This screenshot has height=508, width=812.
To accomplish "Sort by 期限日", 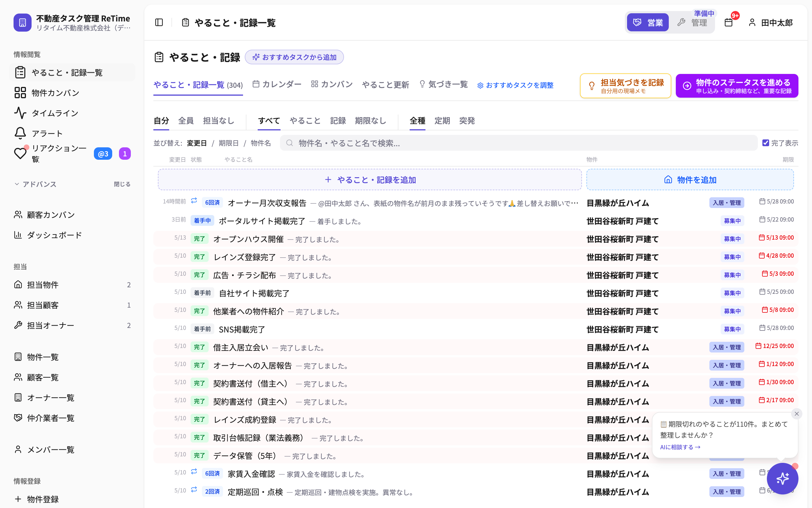I will 228,143.
